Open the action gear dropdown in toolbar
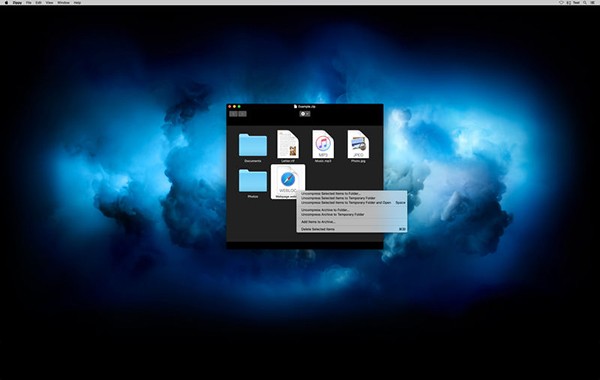 (305, 114)
